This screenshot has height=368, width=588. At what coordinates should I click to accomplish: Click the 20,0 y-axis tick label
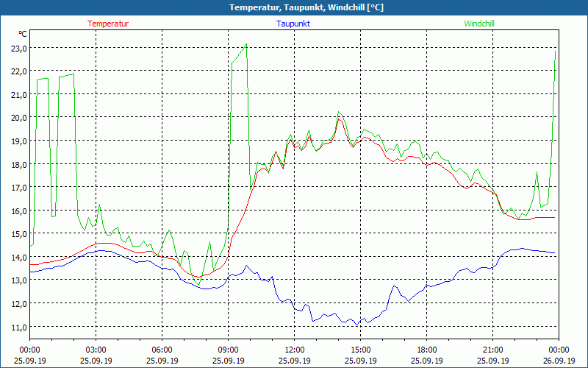19,118
